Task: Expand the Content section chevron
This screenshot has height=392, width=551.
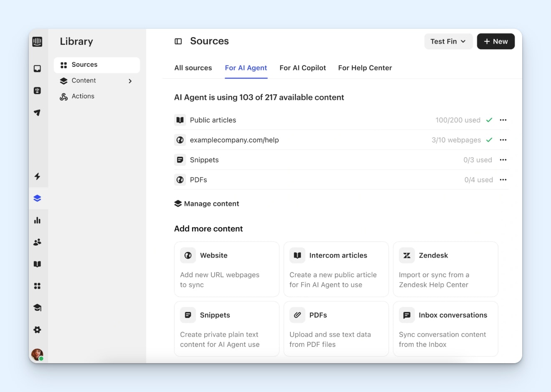Action: (x=130, y=81)
